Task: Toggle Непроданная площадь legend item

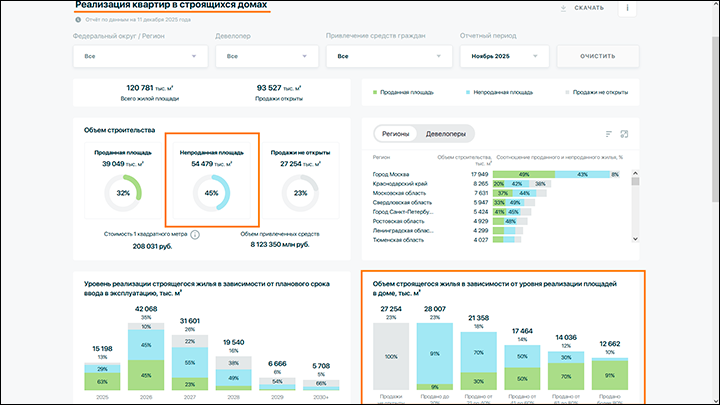Action: (498, 91)
